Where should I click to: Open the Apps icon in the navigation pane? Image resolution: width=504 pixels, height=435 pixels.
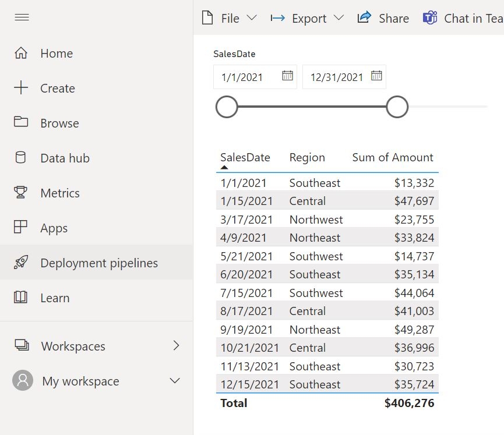point(22,228)
